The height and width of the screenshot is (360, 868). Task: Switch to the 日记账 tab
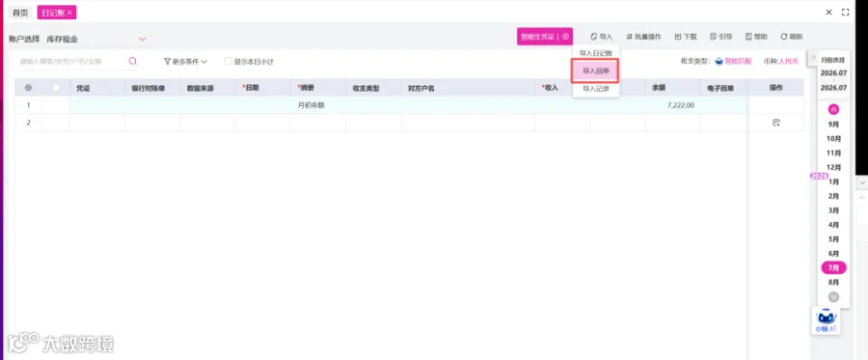[53, 13]
